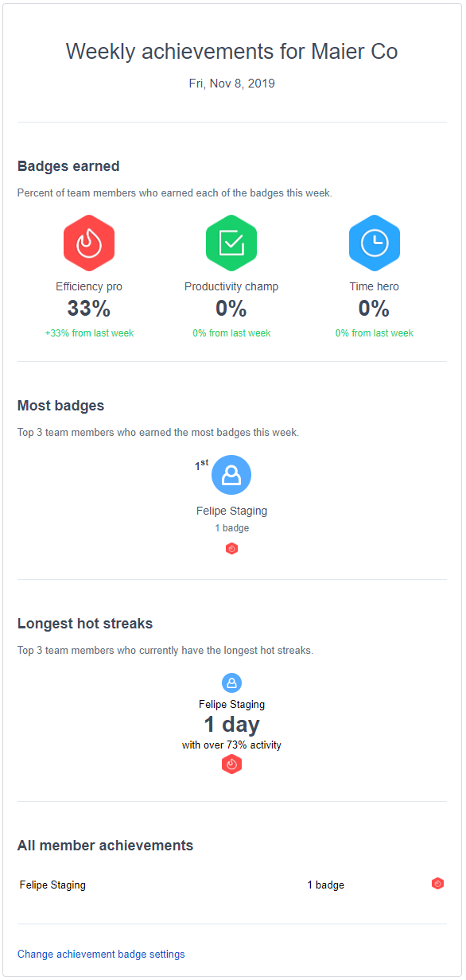Click '+33% from last week' green text

[x=89, y=333]
